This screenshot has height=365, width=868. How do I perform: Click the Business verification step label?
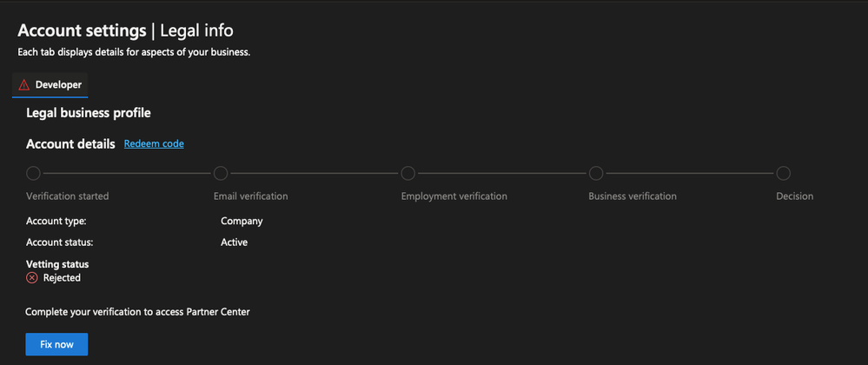[632, 196]
